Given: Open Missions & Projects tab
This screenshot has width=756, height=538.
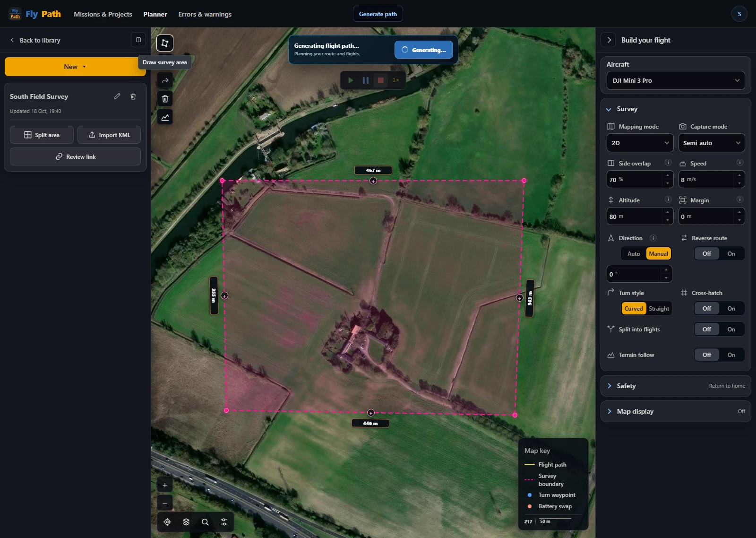Looking at the screenshot, I should click(103, 14).
